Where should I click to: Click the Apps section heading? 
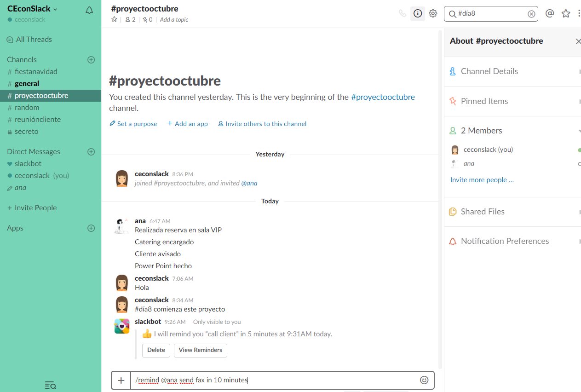pyautogui.click(x=15, y=228)
